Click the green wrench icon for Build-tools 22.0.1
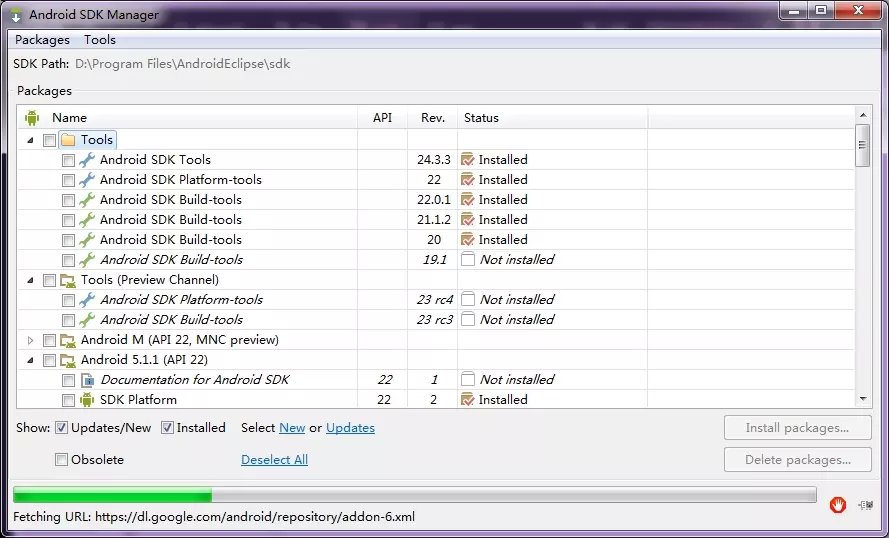The width and height of the screenshot is (889, 538). coord(87,200)
